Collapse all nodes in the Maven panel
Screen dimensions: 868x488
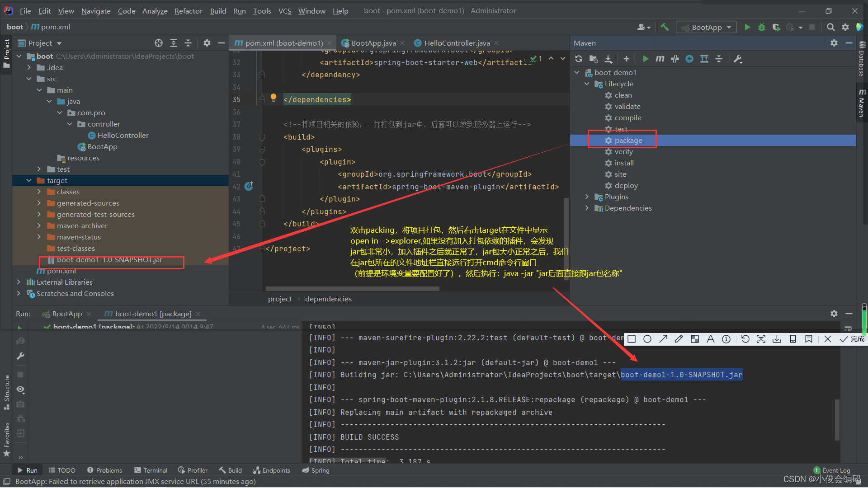[719, 59]
